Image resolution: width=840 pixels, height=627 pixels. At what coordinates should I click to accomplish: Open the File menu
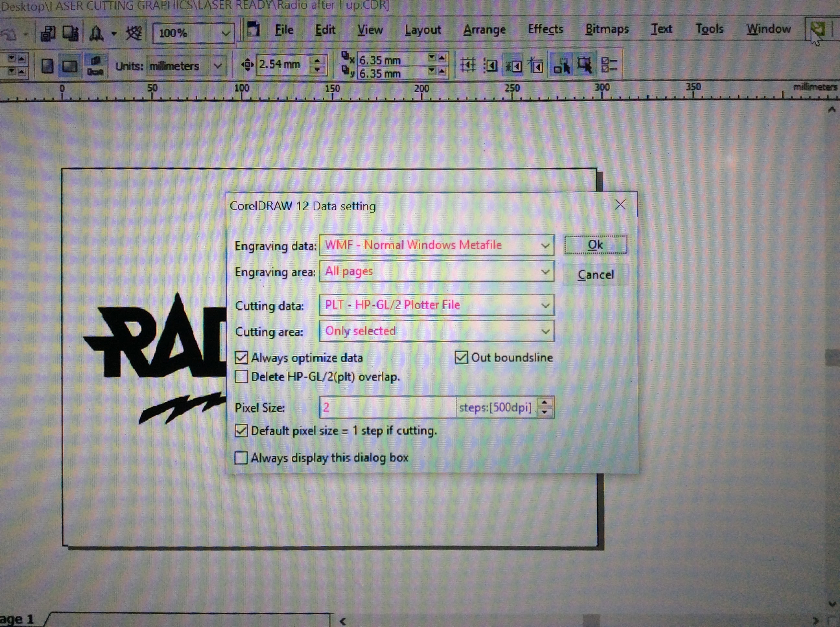pyautogui.click(x=284, y=29)
